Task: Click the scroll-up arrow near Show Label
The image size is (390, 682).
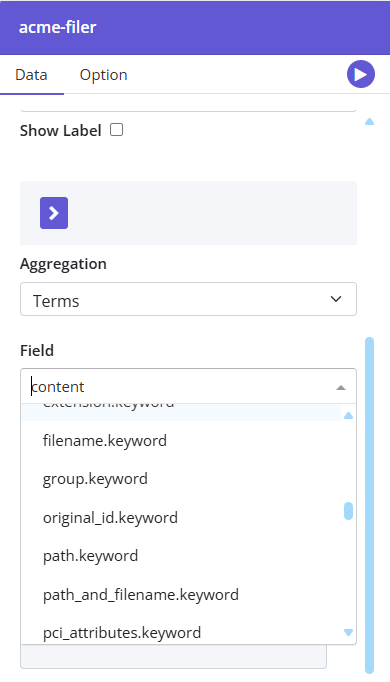Action: 369,122
